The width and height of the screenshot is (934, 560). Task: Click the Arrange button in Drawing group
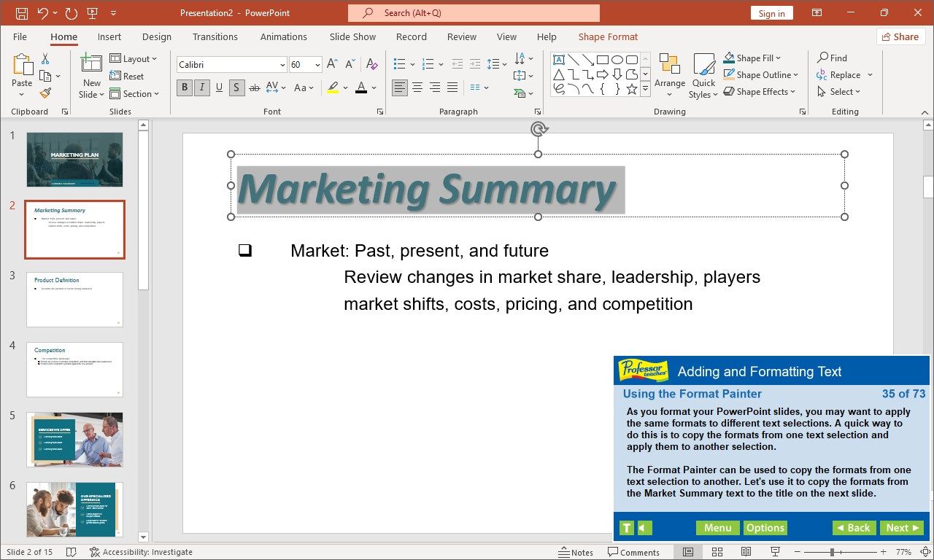click(x=670, y=76)
